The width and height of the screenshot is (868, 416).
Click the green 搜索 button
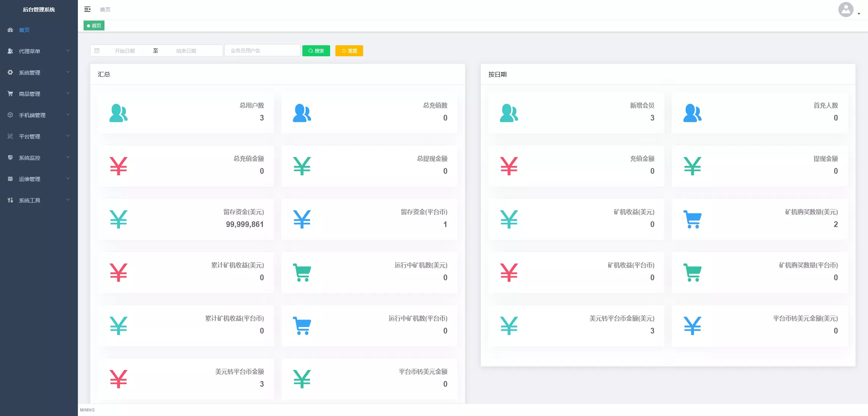click(316, 51)
